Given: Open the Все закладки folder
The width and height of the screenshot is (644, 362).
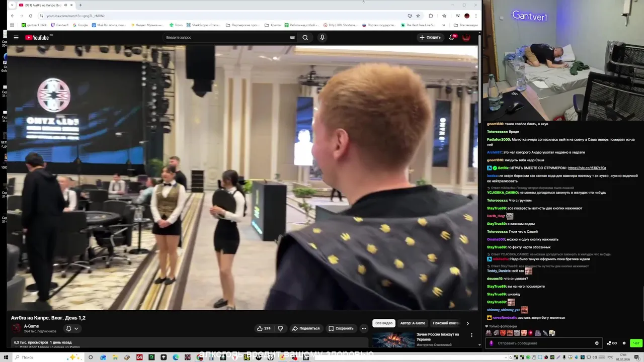Looking at the screenshot, I should click(465, 25).
